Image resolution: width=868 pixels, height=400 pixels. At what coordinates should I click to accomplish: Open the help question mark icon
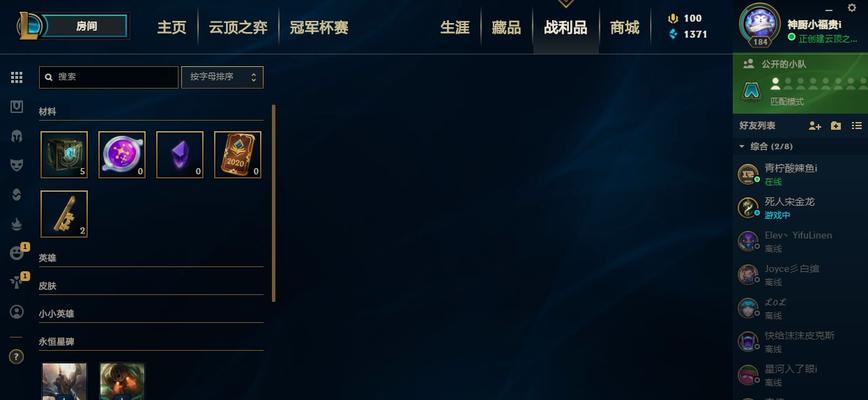tap(17, 357)
